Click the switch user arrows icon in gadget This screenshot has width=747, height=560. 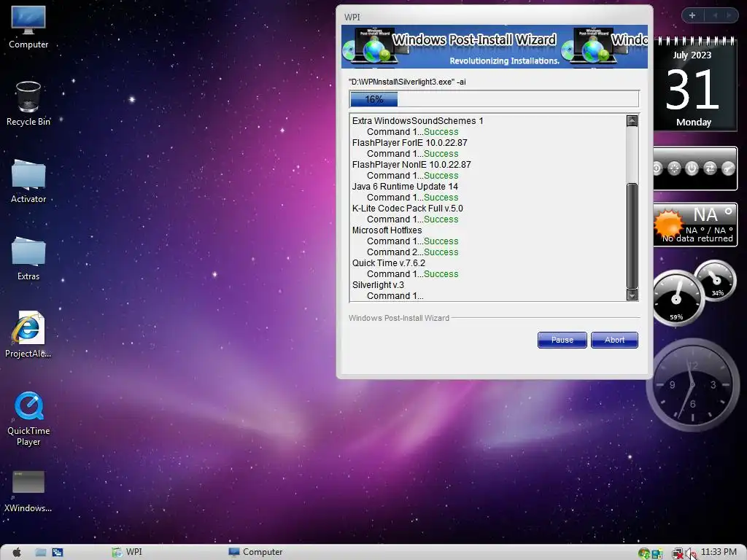tap(710, 168)
